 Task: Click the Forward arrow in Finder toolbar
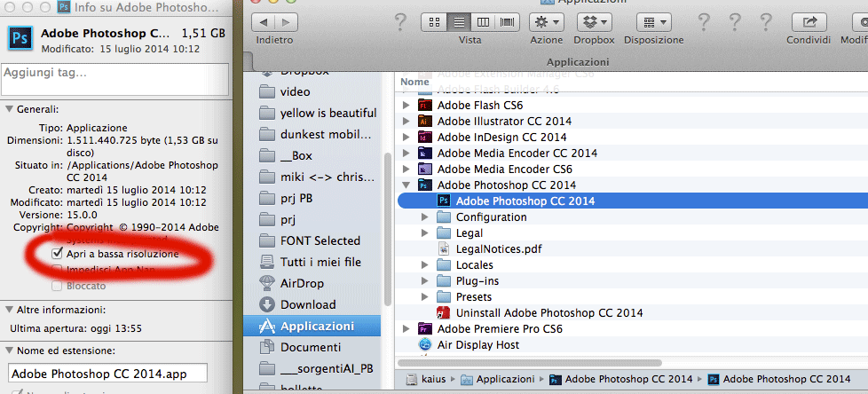coord(286,22)
